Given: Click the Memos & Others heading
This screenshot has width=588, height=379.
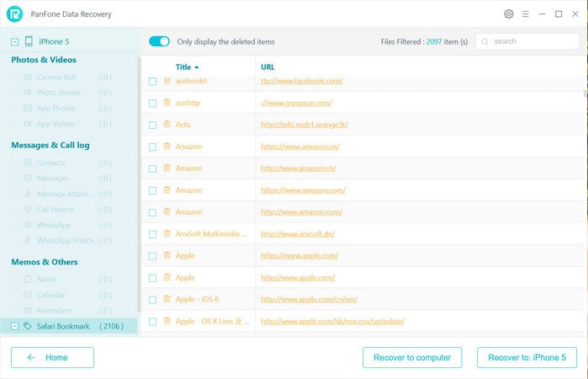Looking at the screenshot, I should 45,262.
